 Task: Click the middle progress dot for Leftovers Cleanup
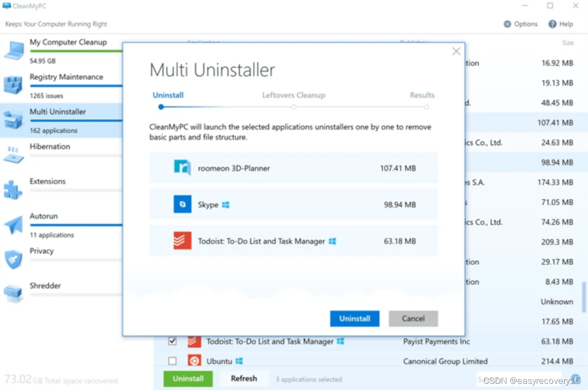(294, 107)
